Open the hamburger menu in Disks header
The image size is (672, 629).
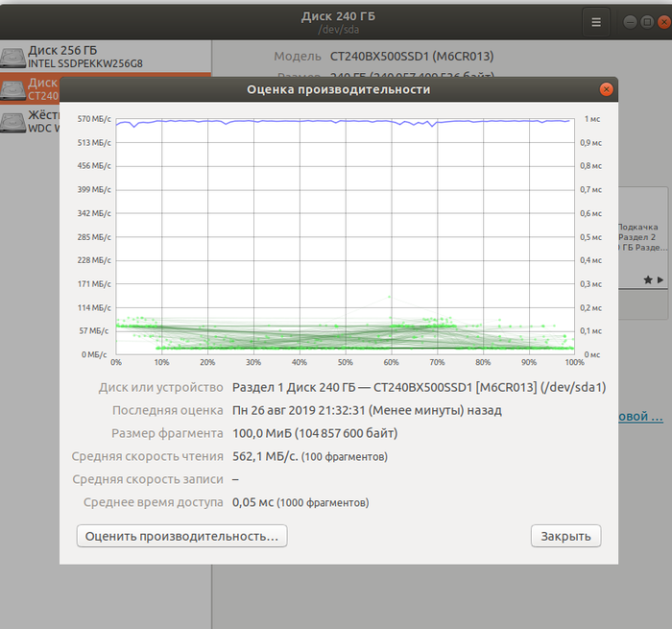pos(596,22)
